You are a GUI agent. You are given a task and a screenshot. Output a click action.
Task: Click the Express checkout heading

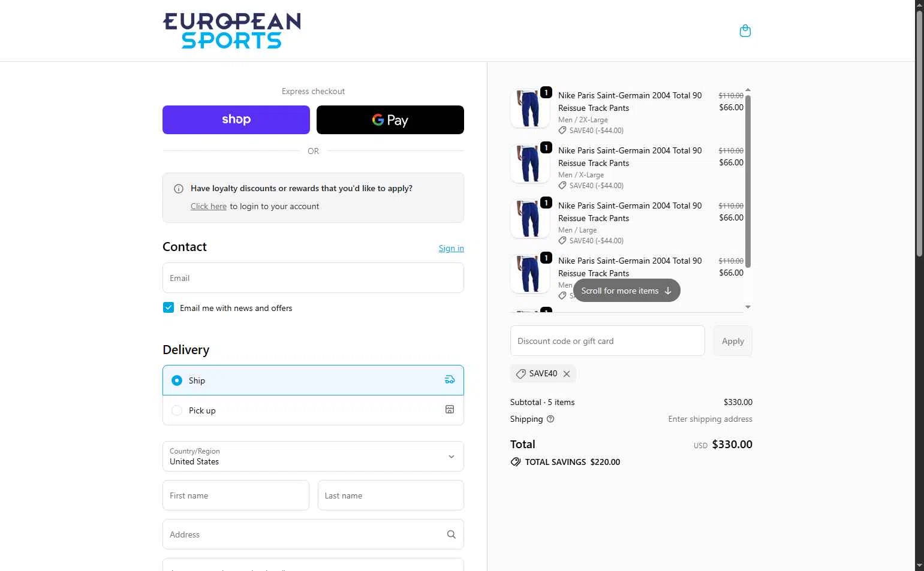tap(313, 91)
